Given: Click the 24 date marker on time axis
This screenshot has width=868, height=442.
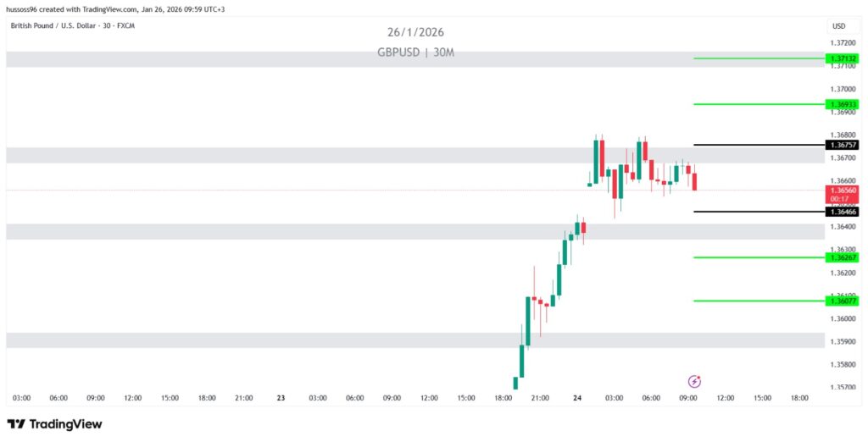Looking at the screenshot, I should pos(577,397).
